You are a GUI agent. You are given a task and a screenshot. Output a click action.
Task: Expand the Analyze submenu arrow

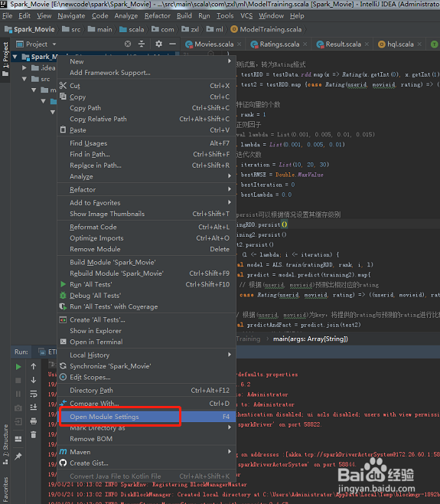point(230,176)
